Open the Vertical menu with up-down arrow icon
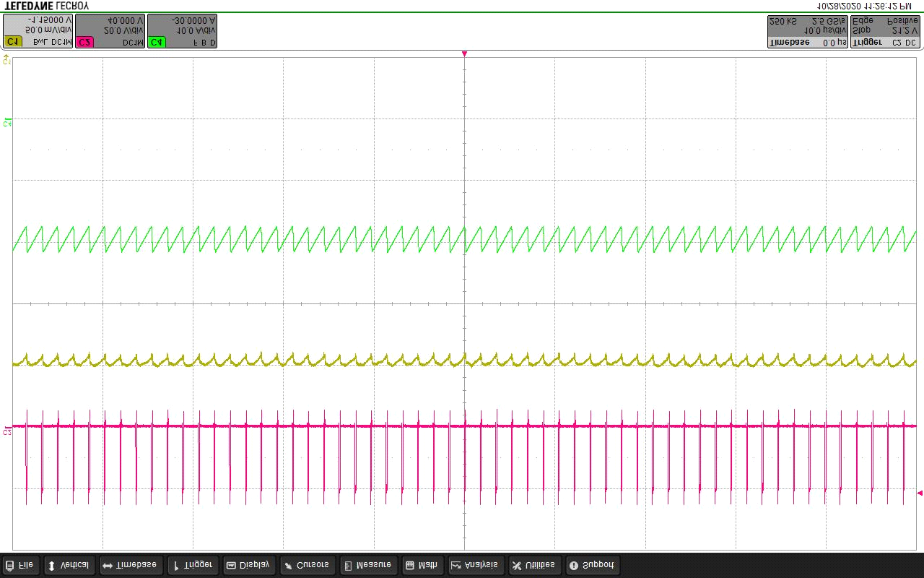 pos(68,565)
